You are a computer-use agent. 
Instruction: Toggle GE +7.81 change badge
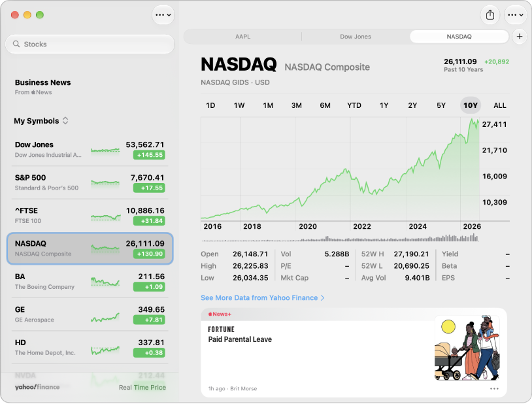tap(149, 320)
